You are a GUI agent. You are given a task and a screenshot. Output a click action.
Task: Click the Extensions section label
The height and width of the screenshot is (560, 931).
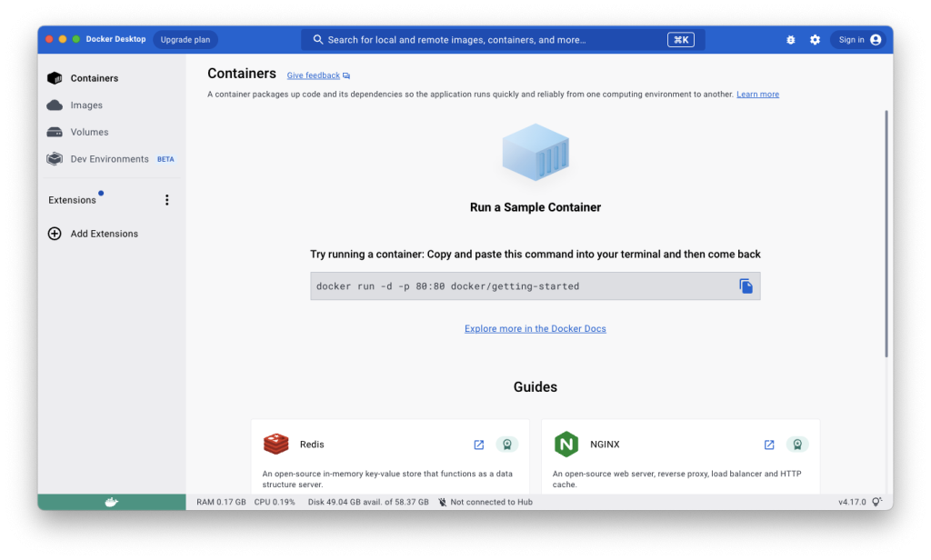(x=72, y=200)
